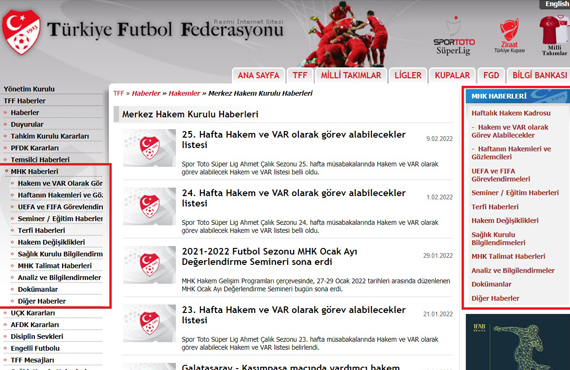Click the thumbnail beside the 25. Hafta news
This screenshot has width=570, height=370.
point(149,148)
